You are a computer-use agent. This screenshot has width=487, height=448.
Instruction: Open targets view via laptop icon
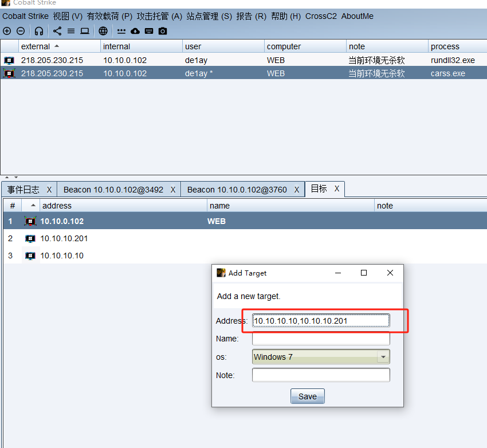(85, 31)
